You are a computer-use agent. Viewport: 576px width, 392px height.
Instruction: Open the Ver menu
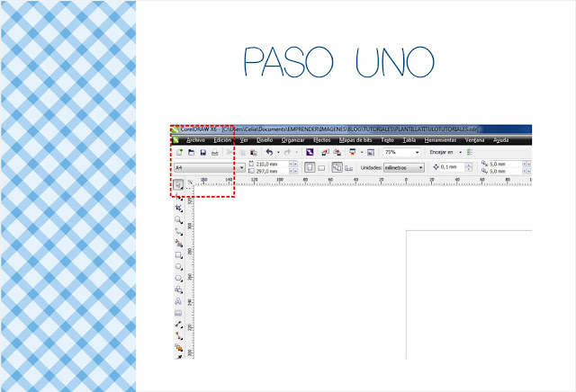[x=244, y=140]
